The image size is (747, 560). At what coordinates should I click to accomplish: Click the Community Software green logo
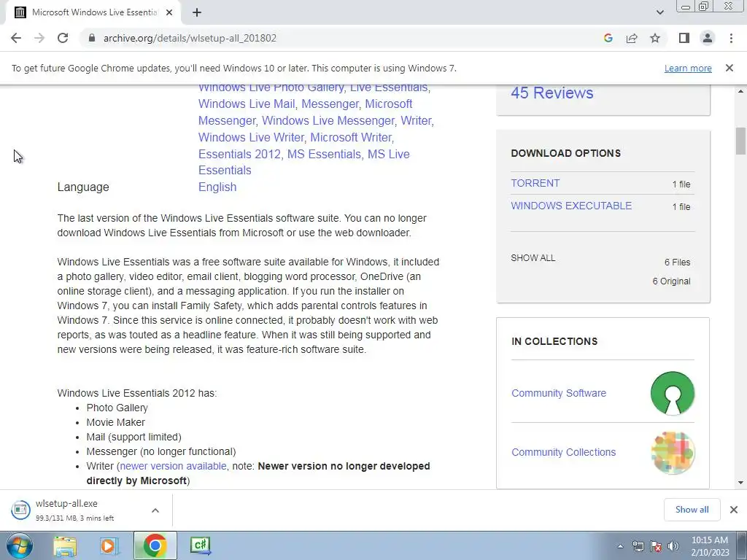[x=672, y=393]
